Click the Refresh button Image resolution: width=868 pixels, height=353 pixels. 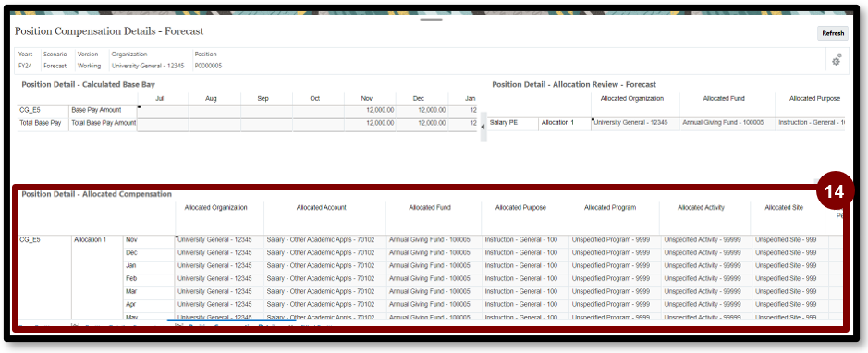point(832,33)
